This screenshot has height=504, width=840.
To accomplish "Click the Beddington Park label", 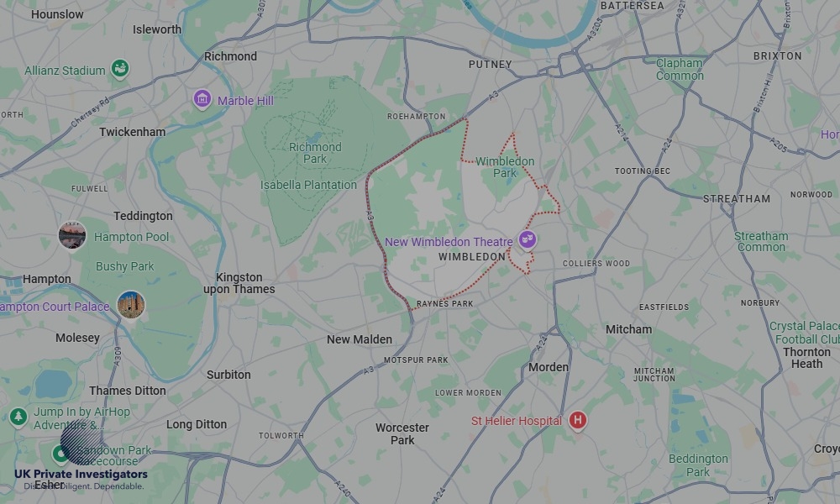I will pyautogui.click(x=698, y=465).
